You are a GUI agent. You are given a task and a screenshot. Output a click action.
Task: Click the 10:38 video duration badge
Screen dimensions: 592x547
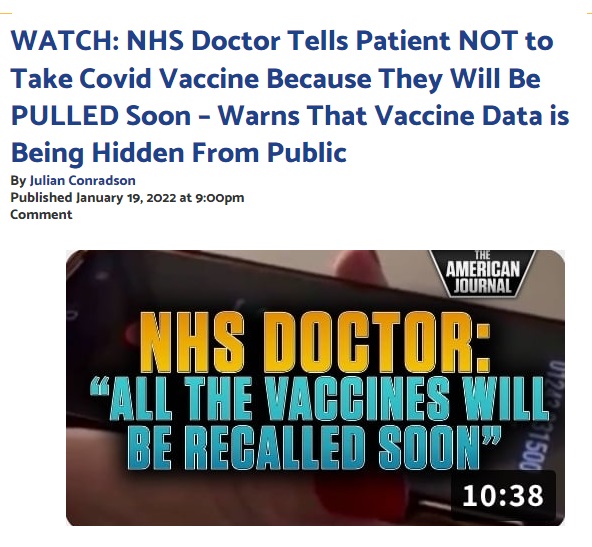click(503, 495)
